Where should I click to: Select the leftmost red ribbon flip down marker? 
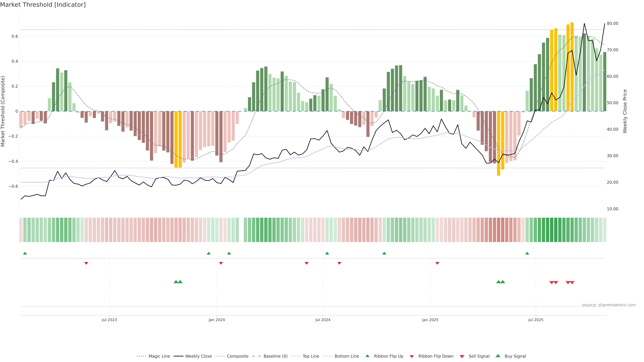coord(86,263)
